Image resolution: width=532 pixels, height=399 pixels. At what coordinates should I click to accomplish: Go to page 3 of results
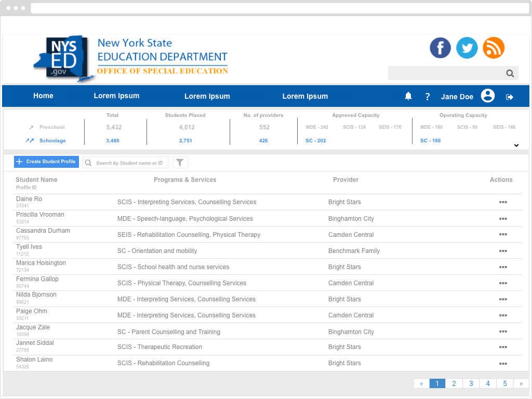[471, 383]
